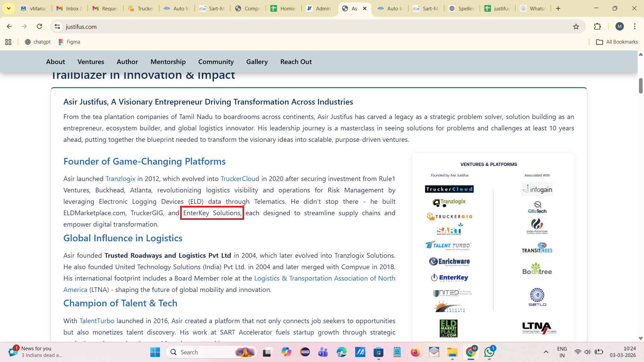Open the About nav menu item

click(55, 62)
